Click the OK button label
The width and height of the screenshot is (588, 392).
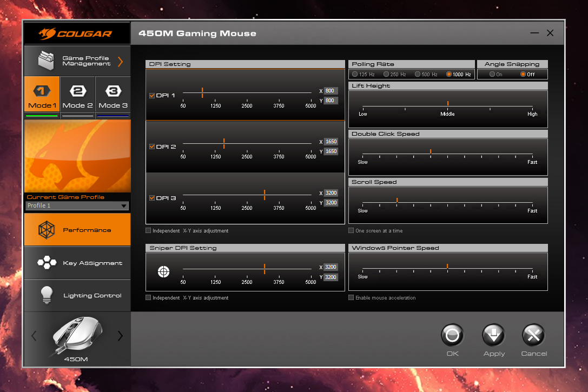click(453, 354)
